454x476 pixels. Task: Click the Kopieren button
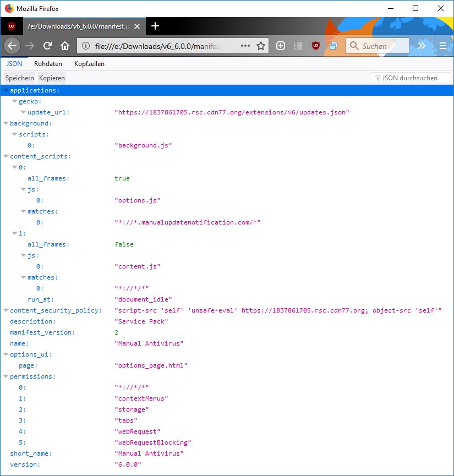click(x=52, y=78)
